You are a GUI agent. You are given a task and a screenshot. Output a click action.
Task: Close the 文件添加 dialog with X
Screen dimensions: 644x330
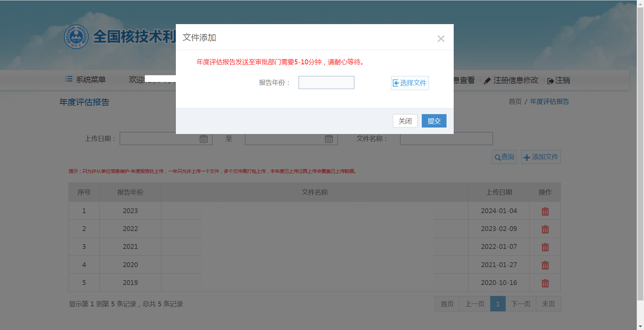point(441,38)
